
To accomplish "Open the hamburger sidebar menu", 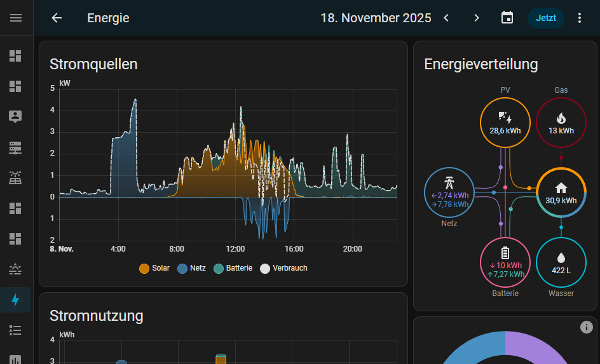I will click(16, 18).
